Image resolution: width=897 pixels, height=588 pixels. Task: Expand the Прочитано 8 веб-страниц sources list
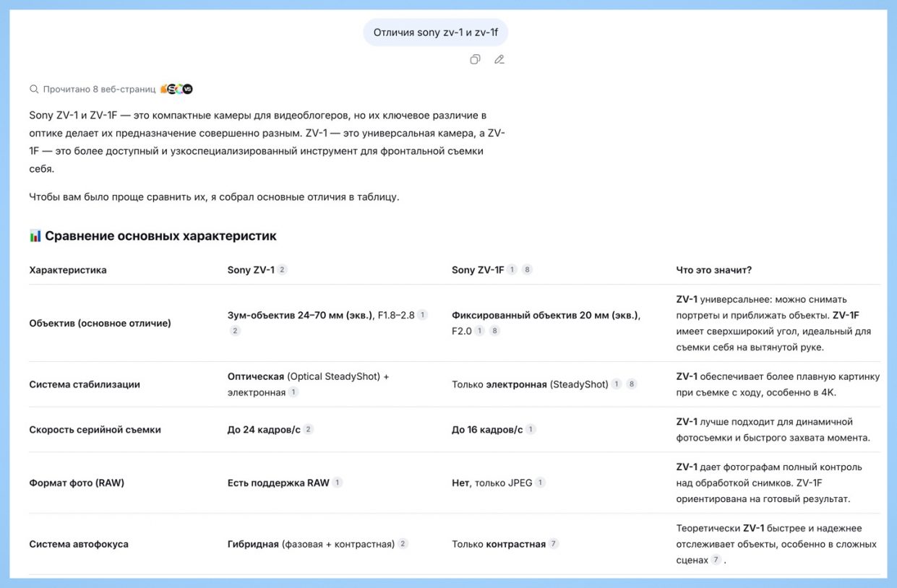(99, 89)
